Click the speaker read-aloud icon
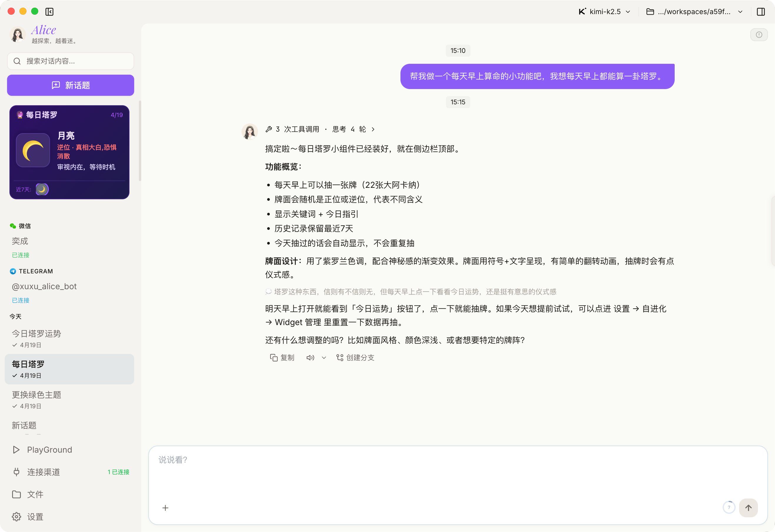 tap(310, 358)
